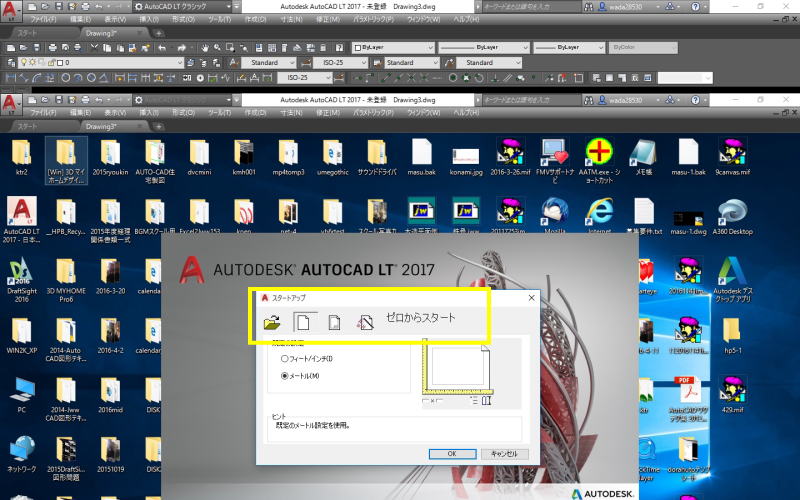Click ネットワーク desktop icon
The width and height of the screenshot is (800, 500).
[21, 454]
